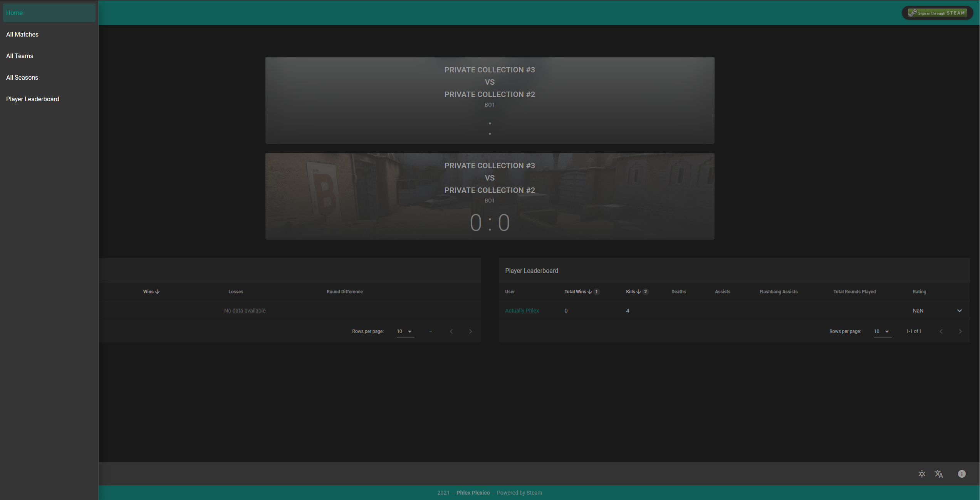
Task: Open the language translate icon menu
Action: pyautogui.click(x=939, y=474)
